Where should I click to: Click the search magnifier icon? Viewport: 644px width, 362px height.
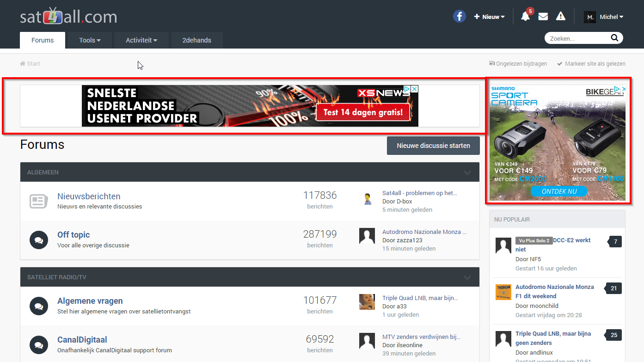614,38
